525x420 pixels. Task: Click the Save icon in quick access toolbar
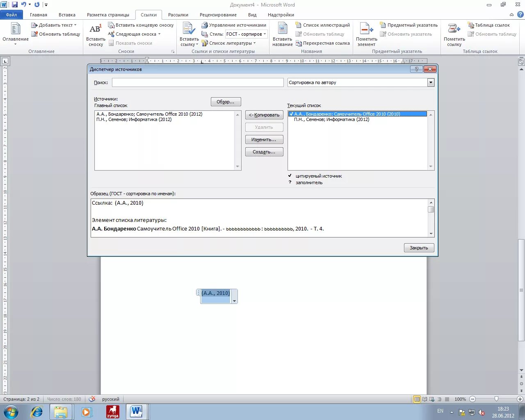(15, 5)
